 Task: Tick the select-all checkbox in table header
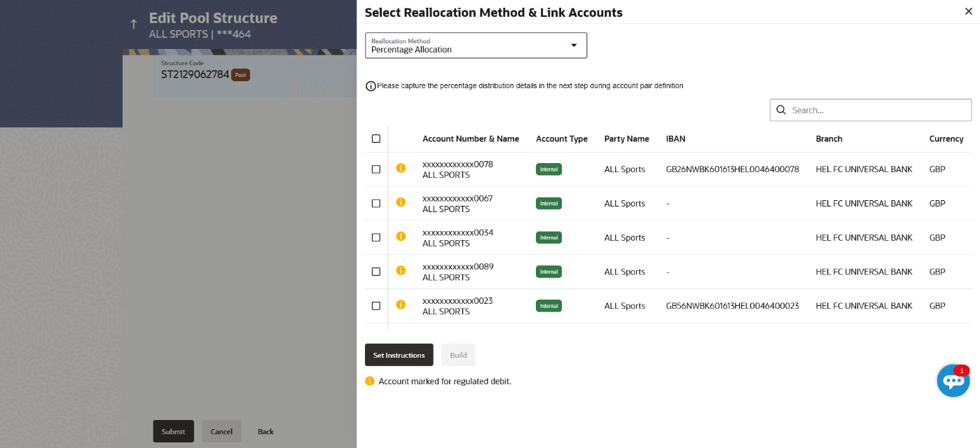tap(376, 139)
